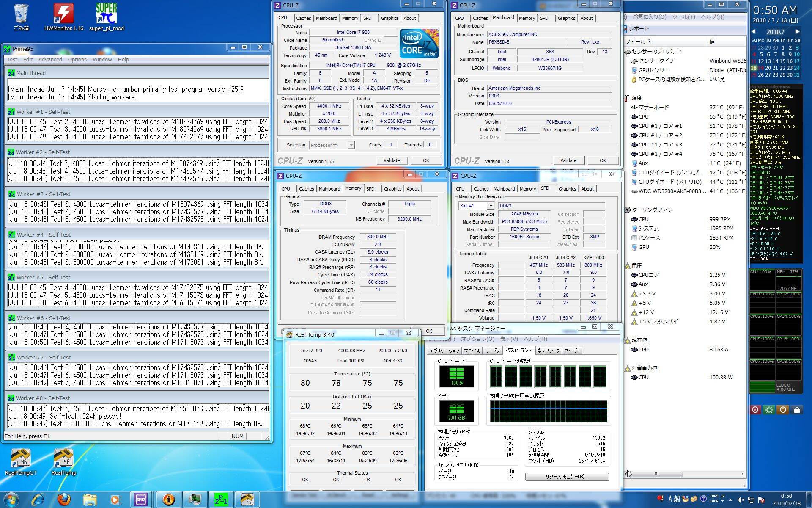Screen dimensions: 812x508
Task: Click Firefox icon in taskbar
Action: coord(64,500)
